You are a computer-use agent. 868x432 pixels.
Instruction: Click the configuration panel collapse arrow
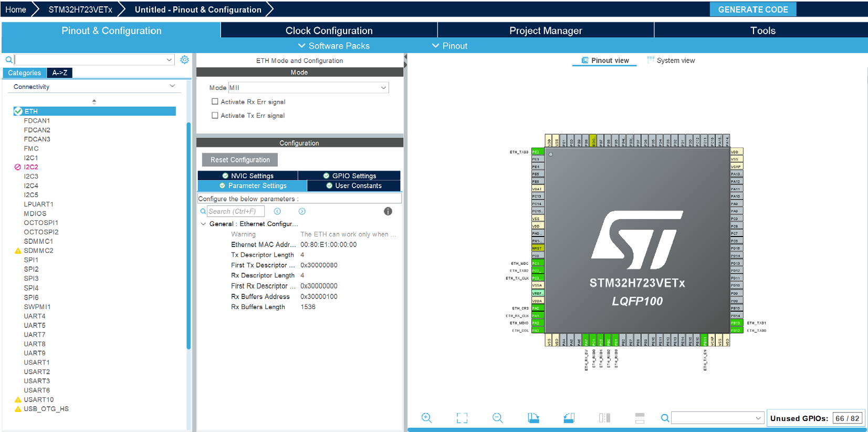[x=405, y=56]
